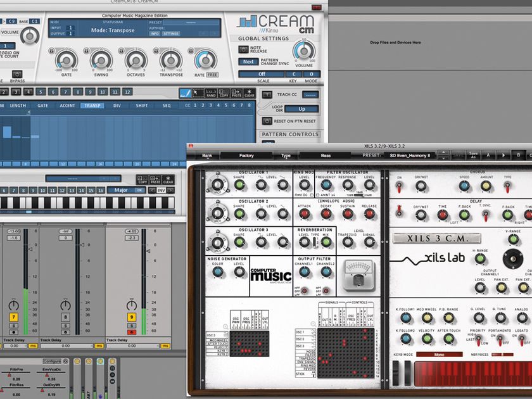The height and width of the screenshot is (399, 532).
Task: Click the red NBR VOICES slider in XILS
Action: [502, 355]
